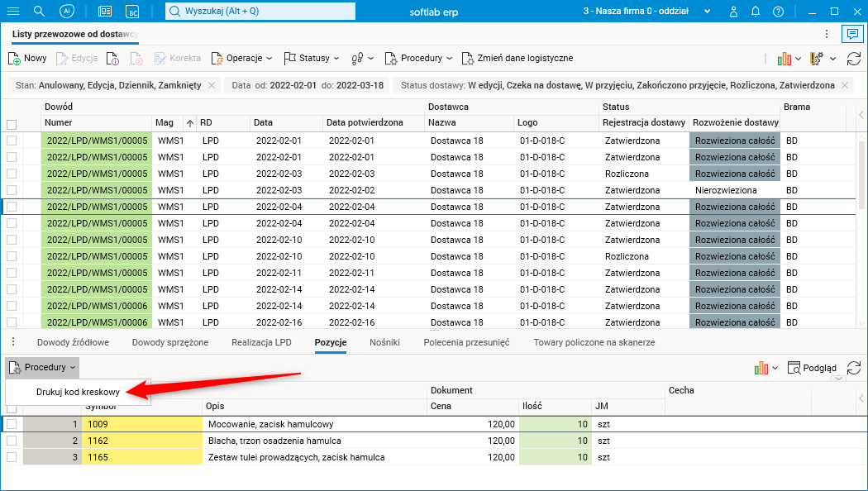Focus the Wyszukaj search field
The width and height of the screenshot is (868, 491).
[x=260, y=12]
